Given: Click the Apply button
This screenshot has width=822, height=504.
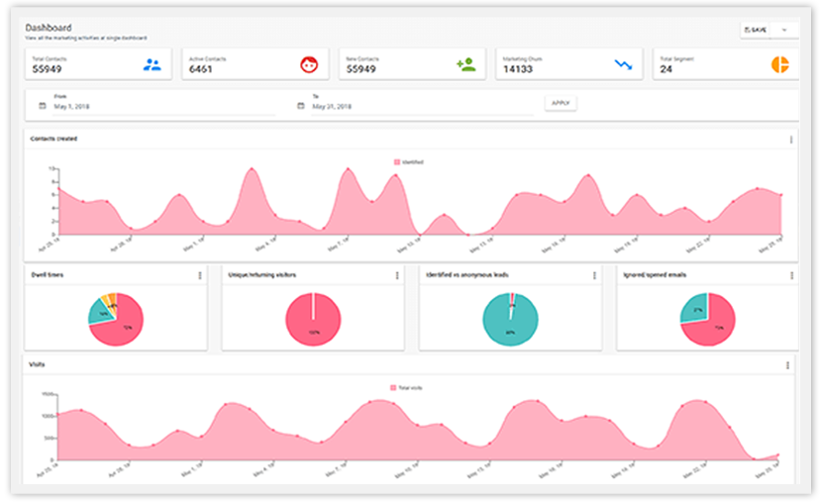Looking at the screenshot, I should pyautogui.click(x=561, y=103).
